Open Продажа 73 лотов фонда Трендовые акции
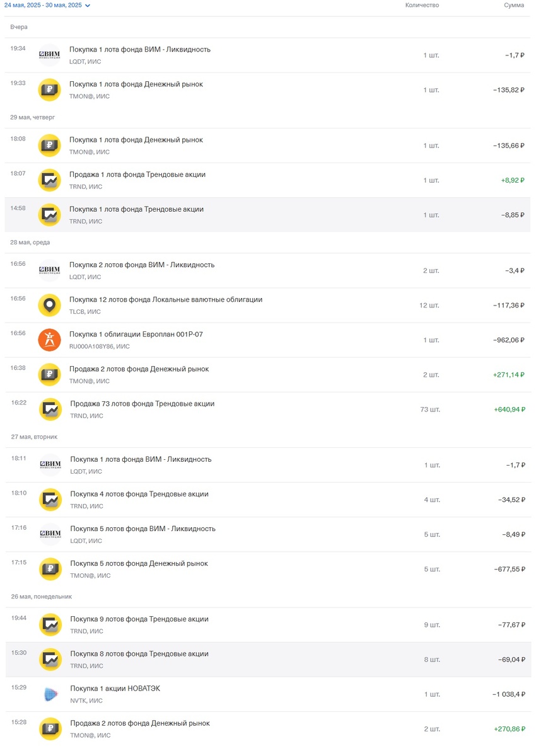 pyautogui.click(x=268, y=409)
